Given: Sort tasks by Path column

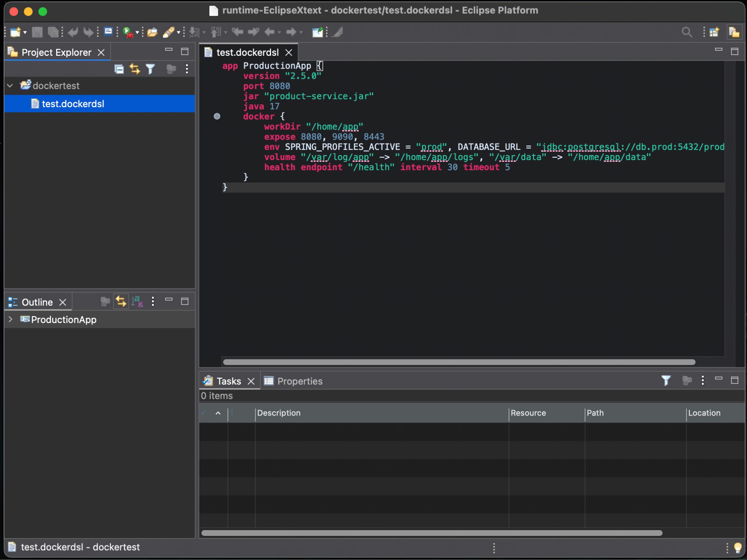Looking at the screenshot, I should tap(635, 413).
